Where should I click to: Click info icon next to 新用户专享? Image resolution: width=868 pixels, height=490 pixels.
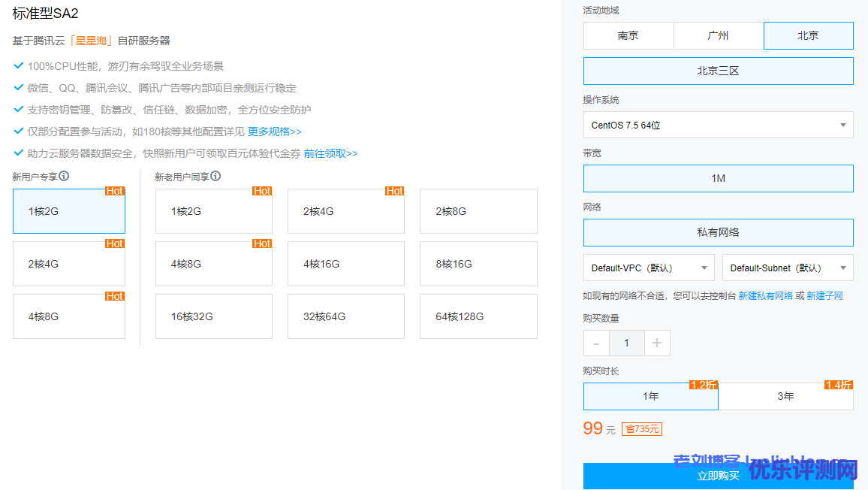coord(65,176)
